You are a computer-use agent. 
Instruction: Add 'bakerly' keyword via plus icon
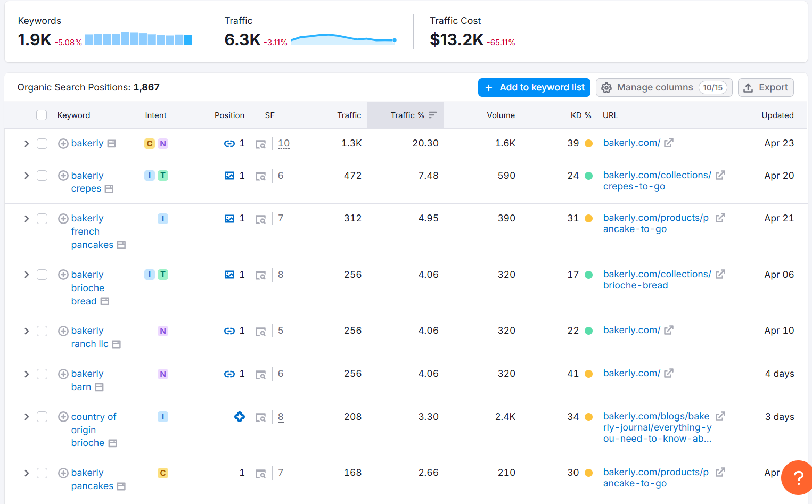point(63,144)
